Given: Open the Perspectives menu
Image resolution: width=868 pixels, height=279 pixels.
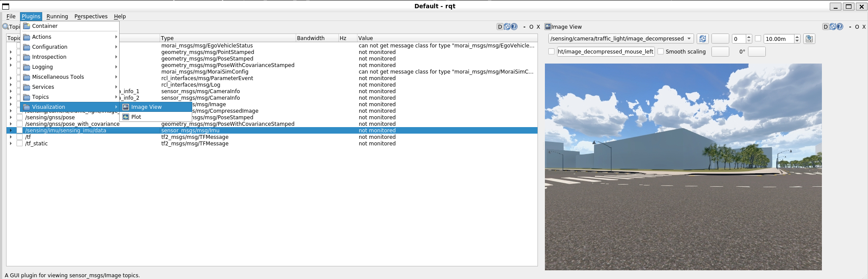Looking at the screenshot, I should (91, 17).
